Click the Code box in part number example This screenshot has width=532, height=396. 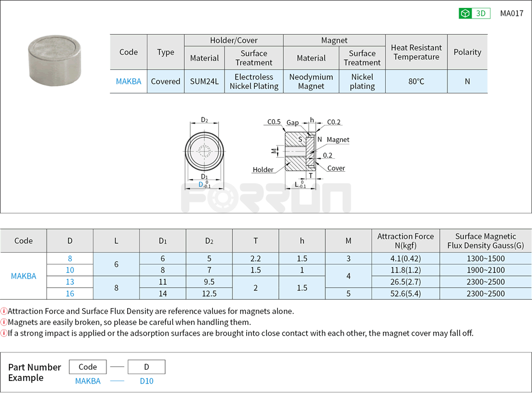pos(88,366)
